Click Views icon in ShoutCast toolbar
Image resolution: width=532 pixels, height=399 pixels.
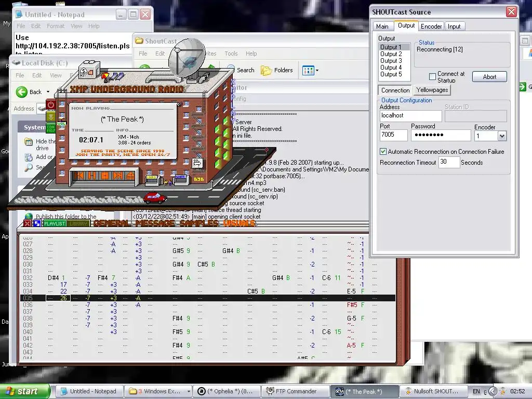click(x=308, y=71)
